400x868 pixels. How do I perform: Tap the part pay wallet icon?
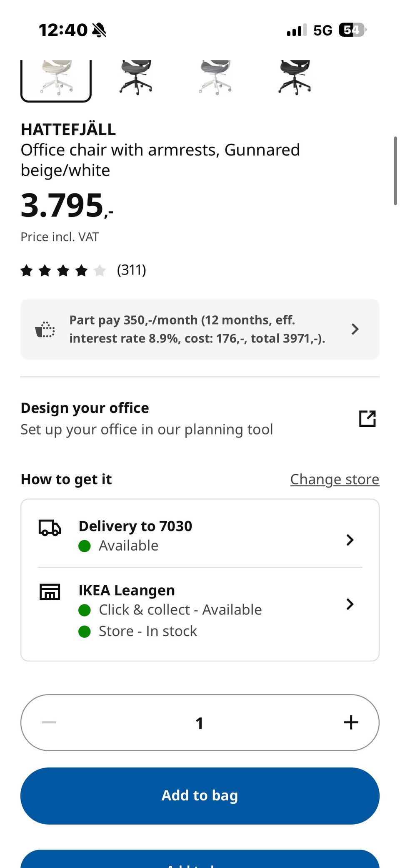pyautogui.click(x=45, y=330)
